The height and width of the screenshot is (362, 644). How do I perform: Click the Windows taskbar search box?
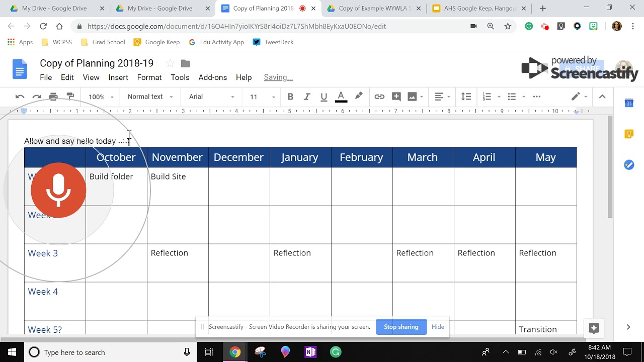coord(111,352)
